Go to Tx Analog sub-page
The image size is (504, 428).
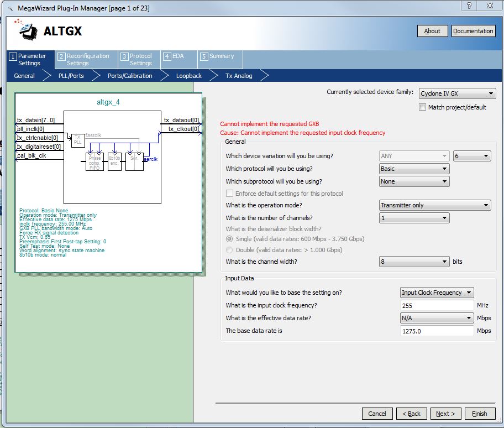click(x=239, y=76)
